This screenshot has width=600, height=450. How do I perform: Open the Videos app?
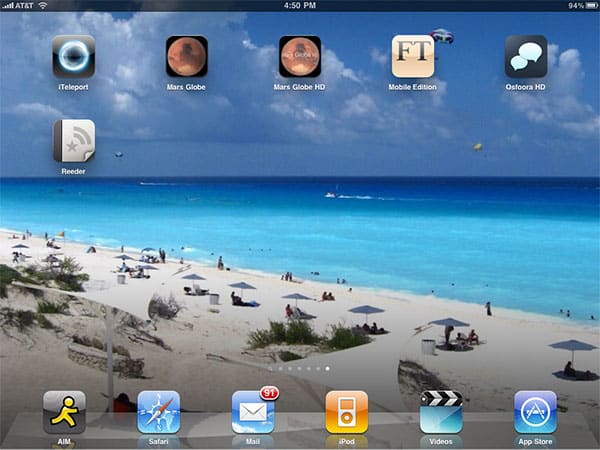click(441, 411)
